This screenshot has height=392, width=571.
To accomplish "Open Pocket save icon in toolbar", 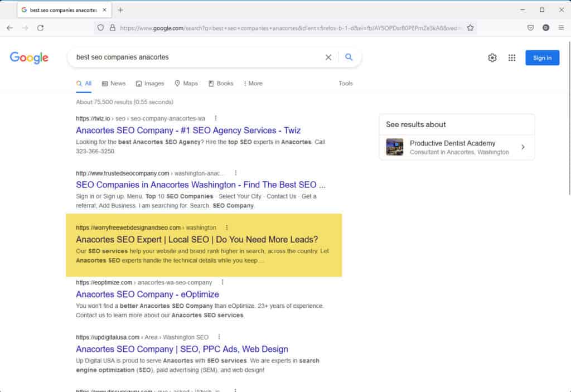I will [531, 28].
